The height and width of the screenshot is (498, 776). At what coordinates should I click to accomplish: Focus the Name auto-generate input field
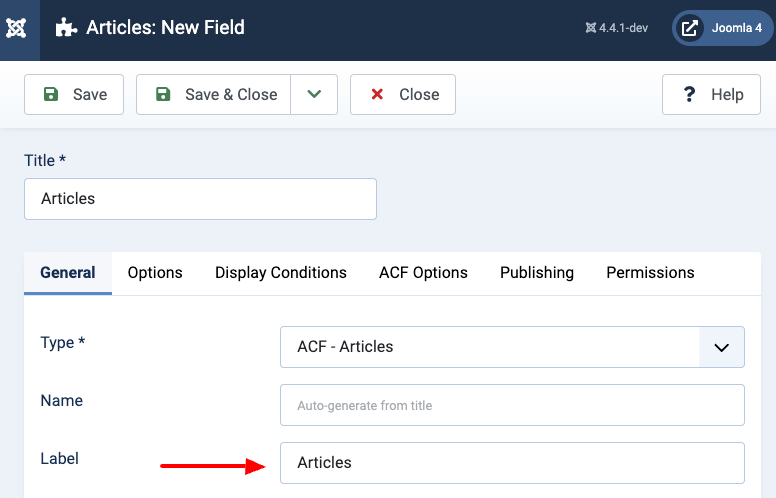pyautogui.click(x=512, y=405)
